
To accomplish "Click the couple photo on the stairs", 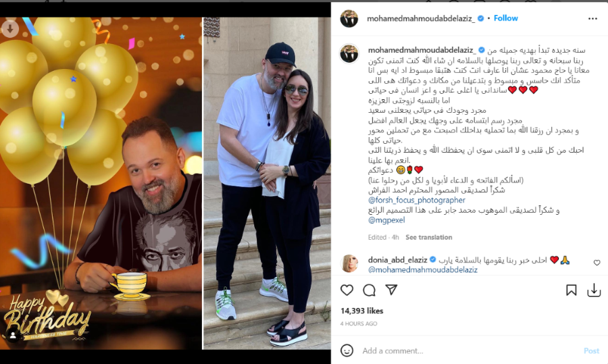I will 267,183.
